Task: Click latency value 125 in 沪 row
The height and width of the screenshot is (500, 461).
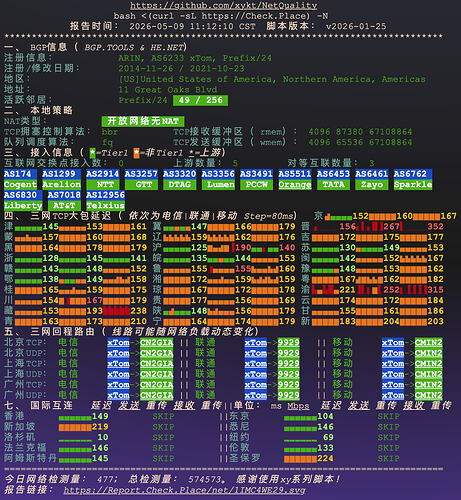Action: [199, 248]
